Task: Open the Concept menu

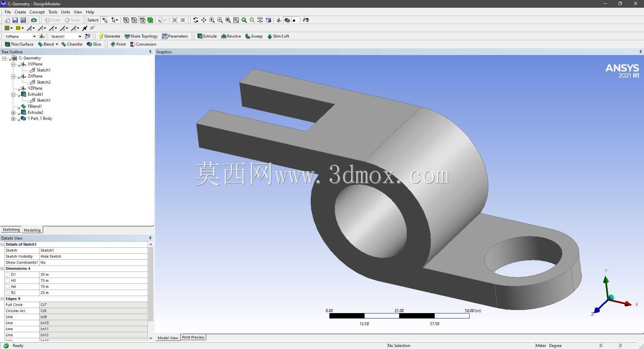Action: (x=37, y=12)
